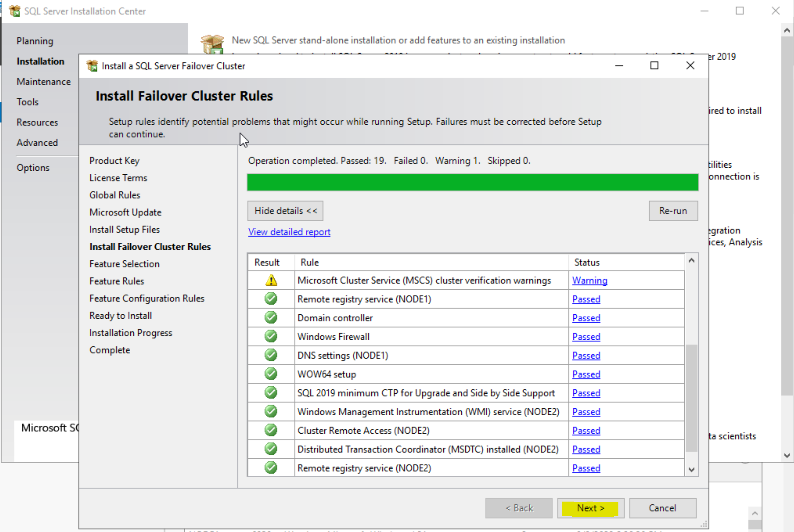Viewport: 794px width, 532px height.
Task: Click the green check icon for DNS settings (NODE1)
Action: [271, 355]
